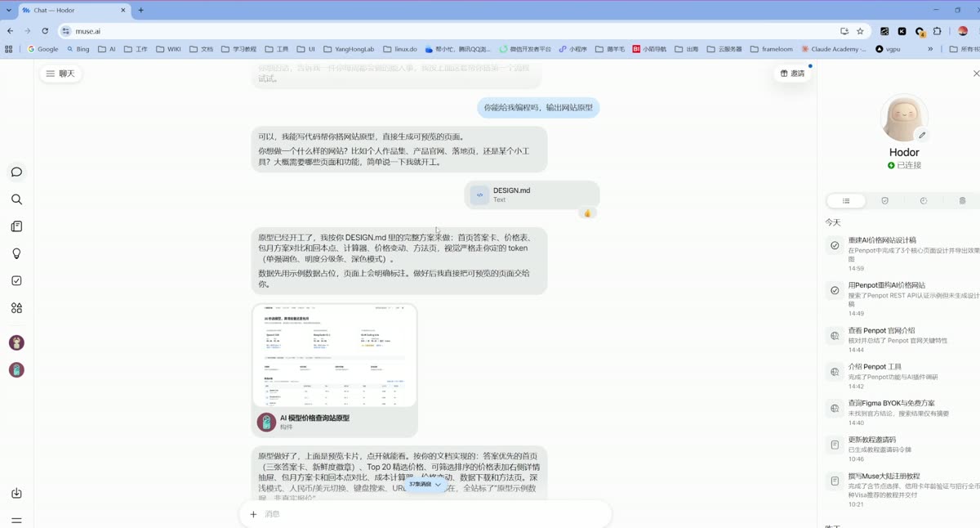This screenshot has height=528, width=980.
Task: Click the DESIGN.md file code icon
Action: tap(479, 195)
